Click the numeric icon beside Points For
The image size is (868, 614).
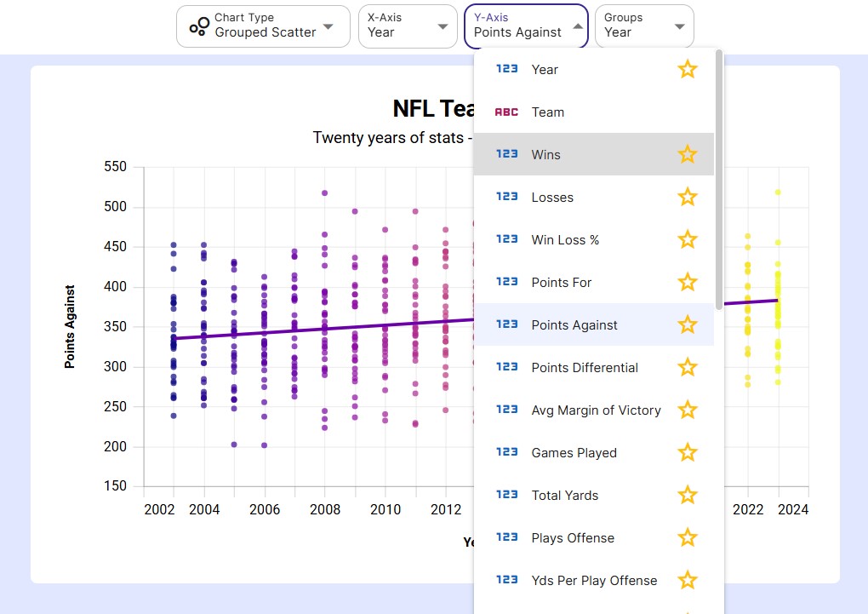506,283
